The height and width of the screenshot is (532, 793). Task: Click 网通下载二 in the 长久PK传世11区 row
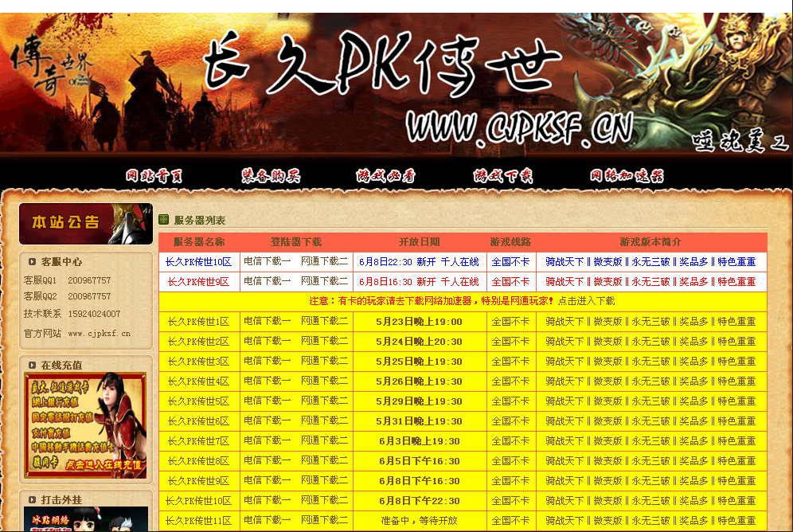click(x=325, y=520)
